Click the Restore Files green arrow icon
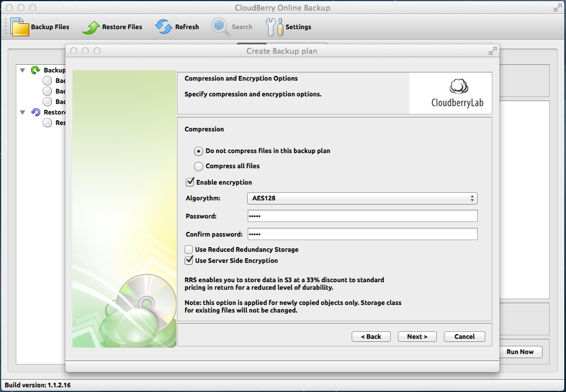Screen dimensions: 566x392 click(91, 27)
